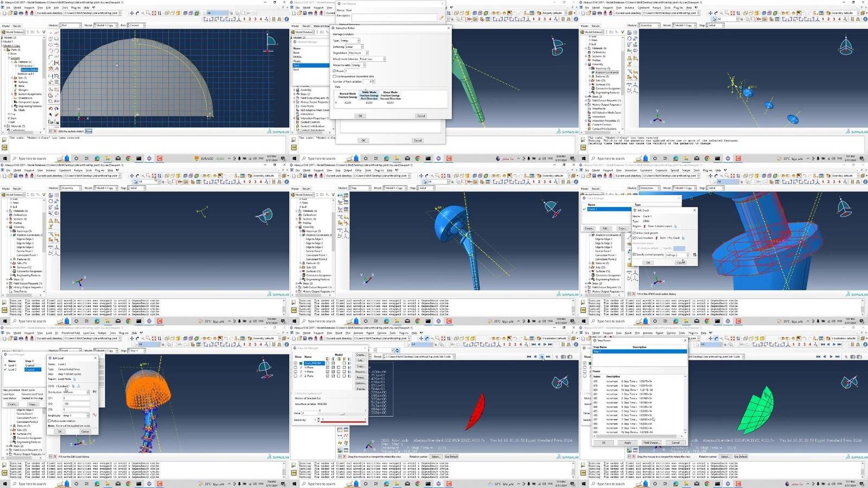Click Query information icon in Edit Crack frame toolbar

[865, 182]
